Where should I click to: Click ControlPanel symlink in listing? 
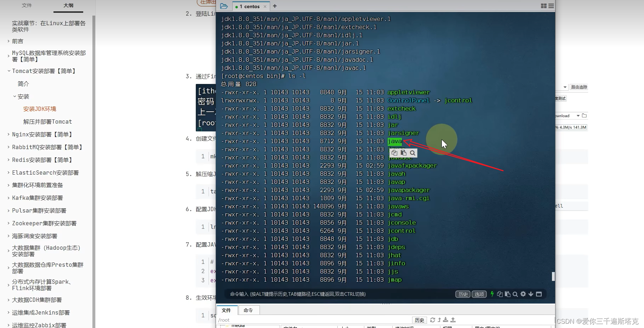coord(409,100)
